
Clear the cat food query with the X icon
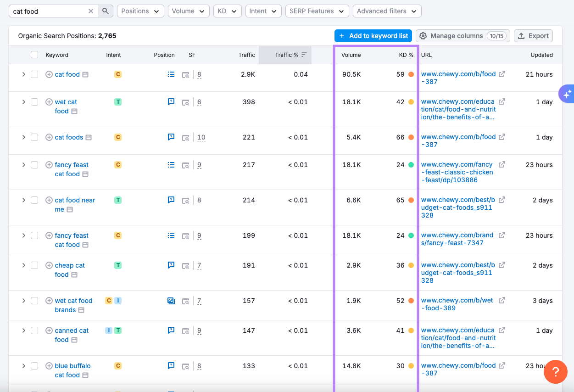[91, 11]
